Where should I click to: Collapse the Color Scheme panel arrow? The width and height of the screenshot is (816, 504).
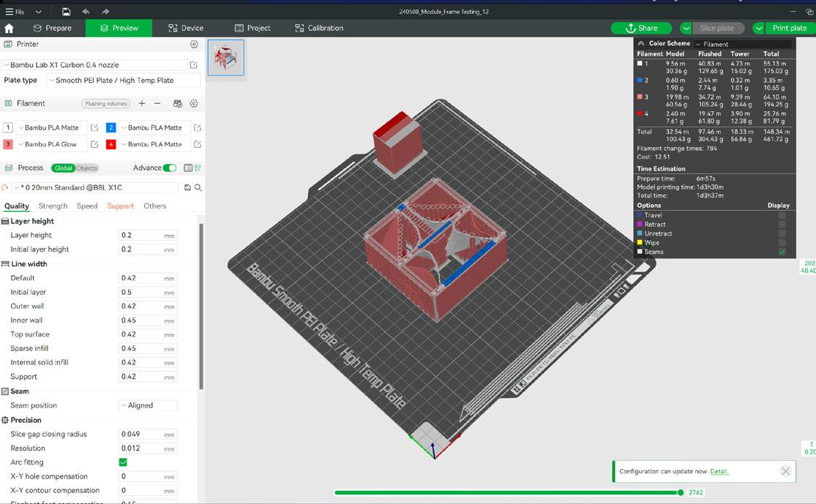coord(641,44)
